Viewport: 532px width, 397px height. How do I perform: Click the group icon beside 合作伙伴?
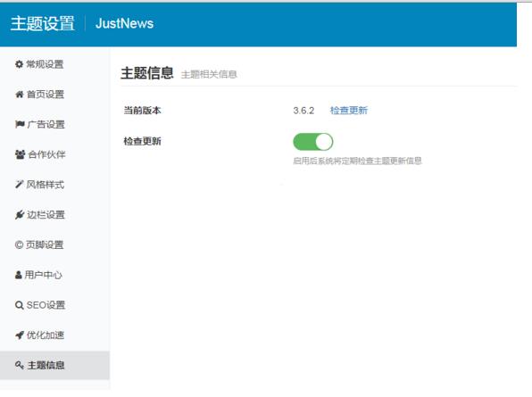(20, 154)
